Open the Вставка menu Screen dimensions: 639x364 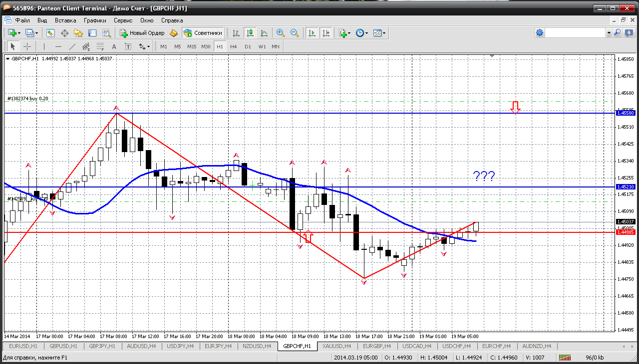click(65, 20)
